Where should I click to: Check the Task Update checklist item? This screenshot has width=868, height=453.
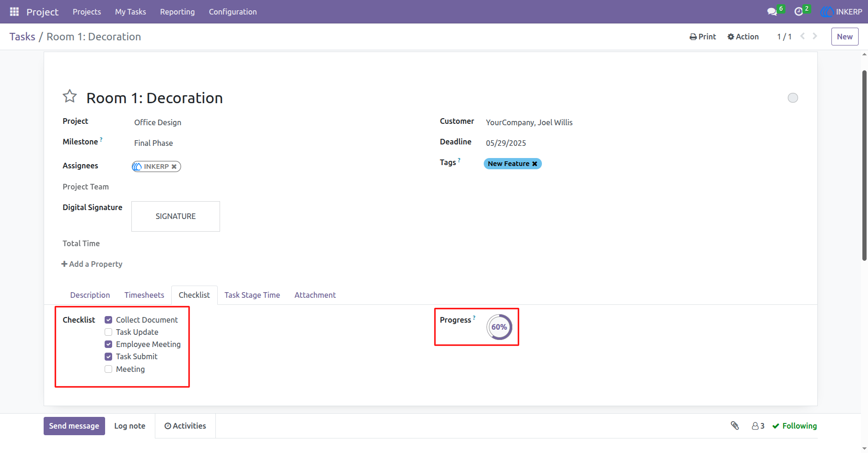108,332
